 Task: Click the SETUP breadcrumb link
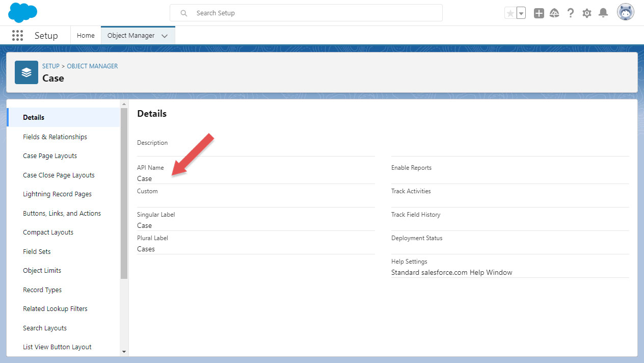point(50,66)
